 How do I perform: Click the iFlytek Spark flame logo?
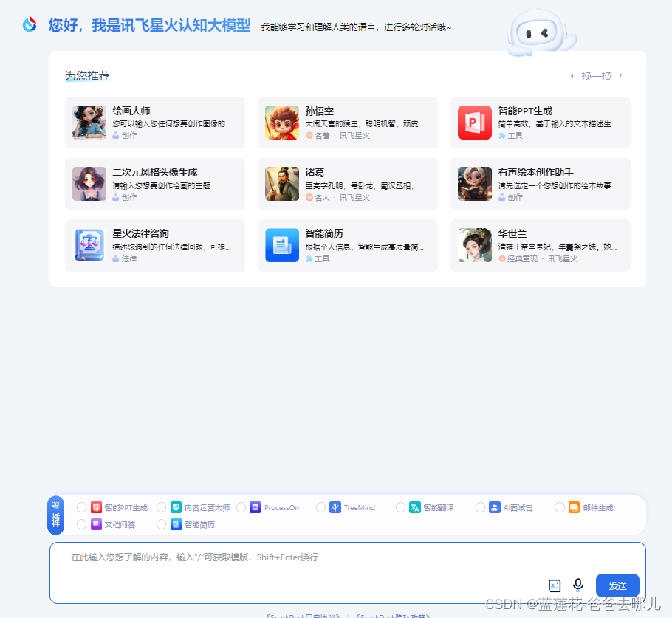tap(30, 24)
